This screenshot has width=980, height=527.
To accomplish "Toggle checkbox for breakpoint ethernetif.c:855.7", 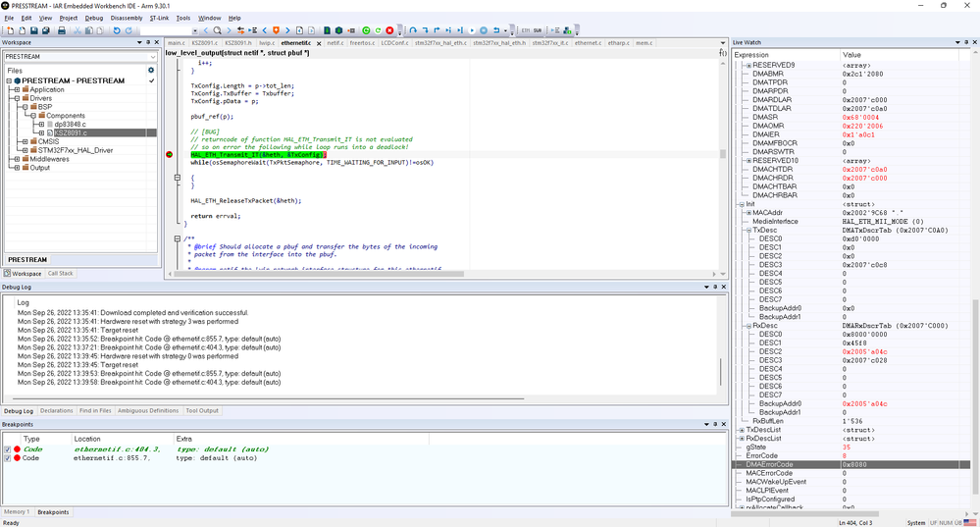I will coord(7,458).
